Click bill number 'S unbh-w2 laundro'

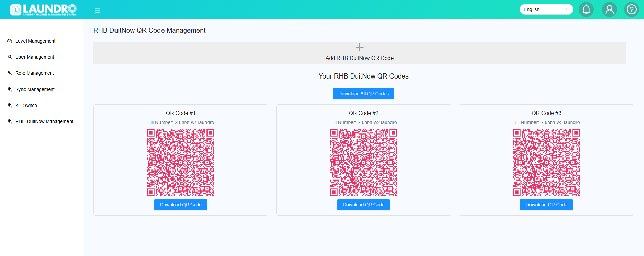point(377,122)
